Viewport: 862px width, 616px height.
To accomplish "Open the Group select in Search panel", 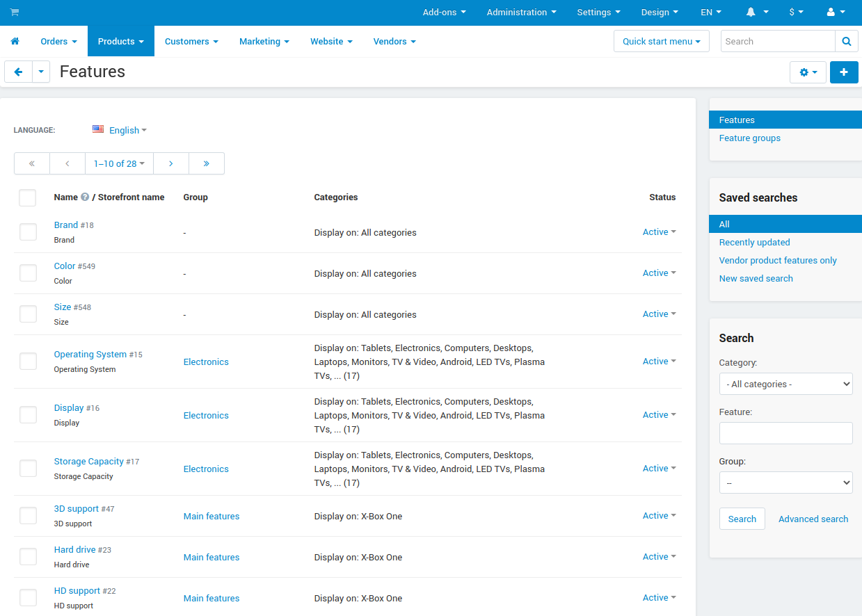I will tap(785, 483).
